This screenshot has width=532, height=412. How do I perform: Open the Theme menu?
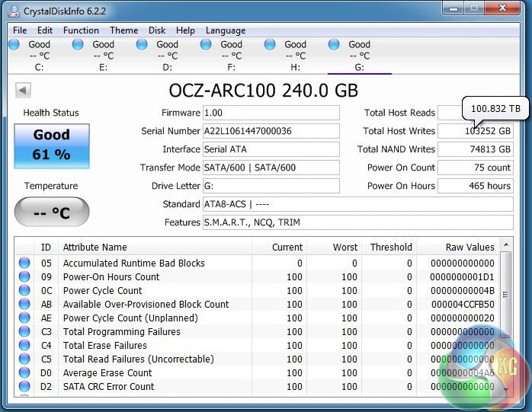123,30
